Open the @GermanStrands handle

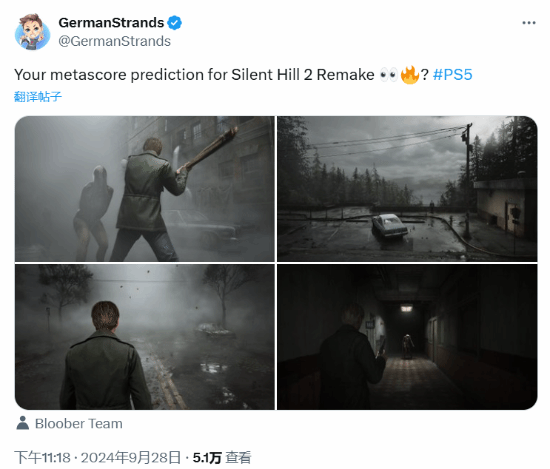click(114, 41)
